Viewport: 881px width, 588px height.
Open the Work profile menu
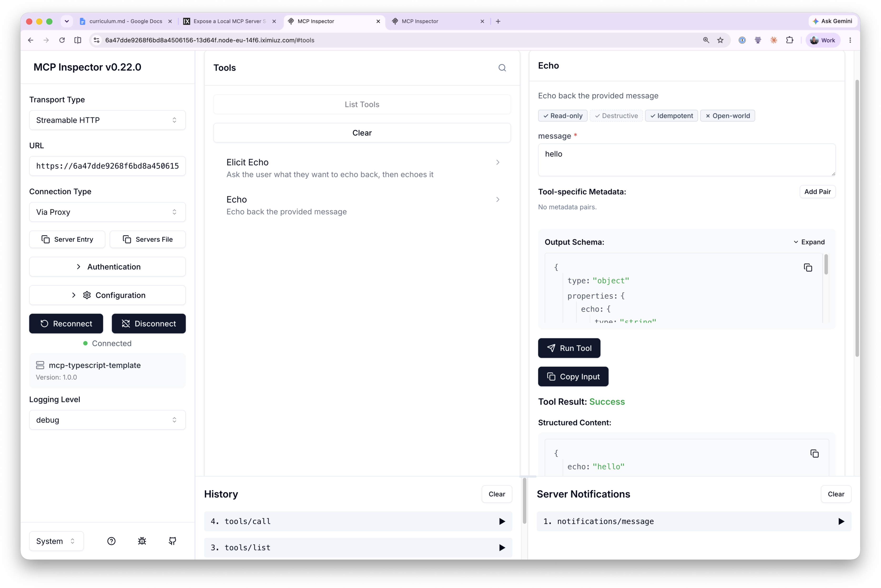point(823,40)
